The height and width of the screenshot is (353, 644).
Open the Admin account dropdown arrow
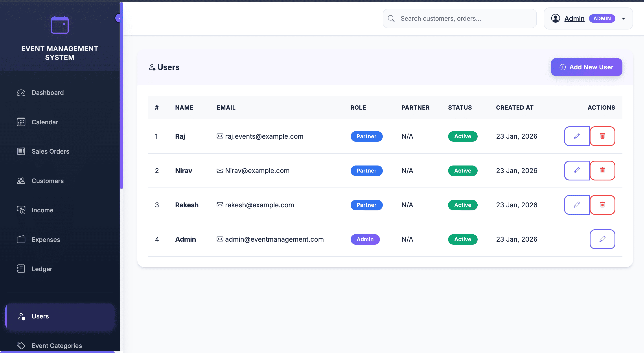tap(623, 18)
